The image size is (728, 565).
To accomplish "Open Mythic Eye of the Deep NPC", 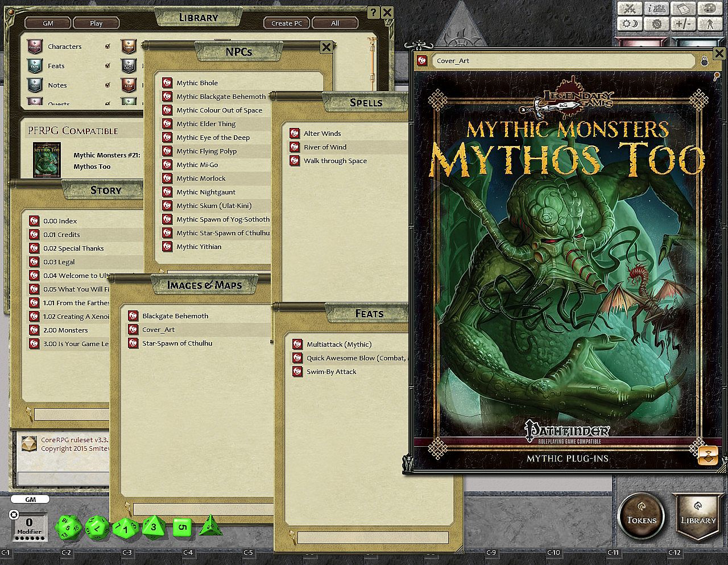I will (213, 138).
